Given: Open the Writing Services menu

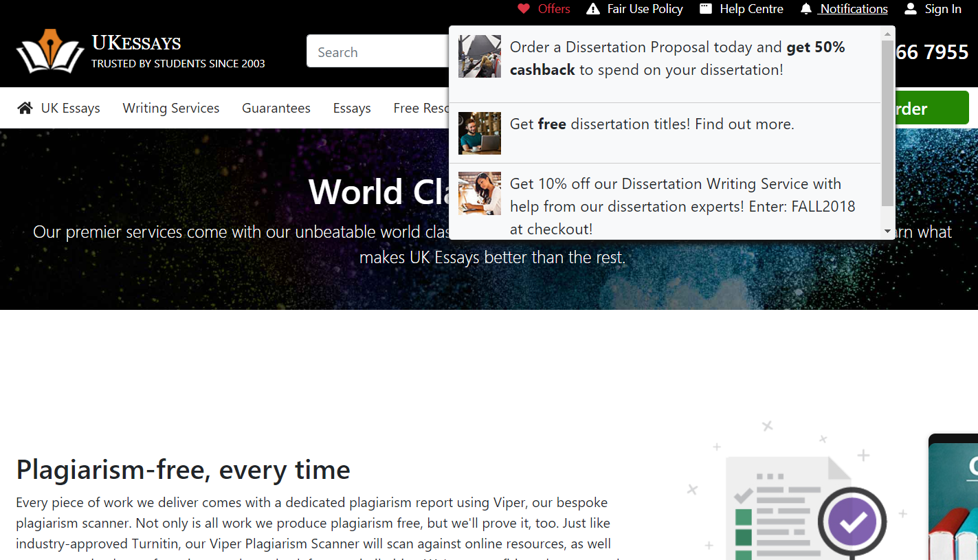Looking at the screenshot, I should coord(171,108).
